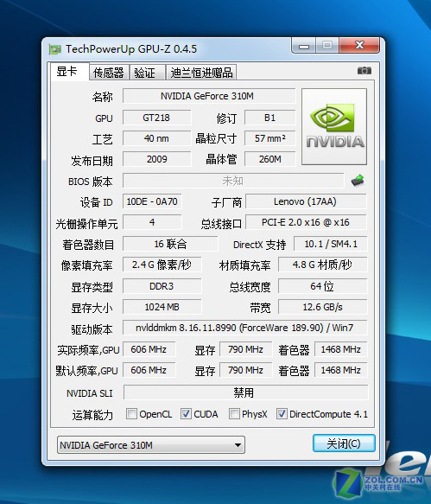
Task: Click the NVIDIA SLI field 禁用
Action: [245, 392]
